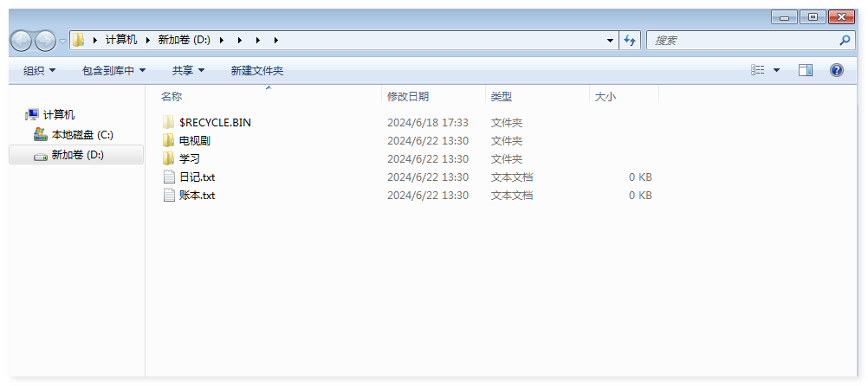Open the 包含到库中 dropdown menu
Screen dimensions: 868x386
tap(113, 70)
